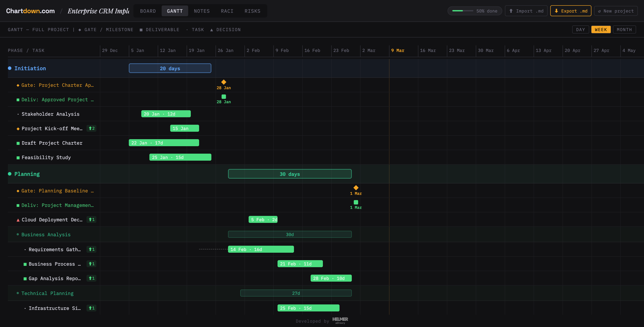Switch to DAY view
This screenshot has width=644, height=327.
[580, 29]
